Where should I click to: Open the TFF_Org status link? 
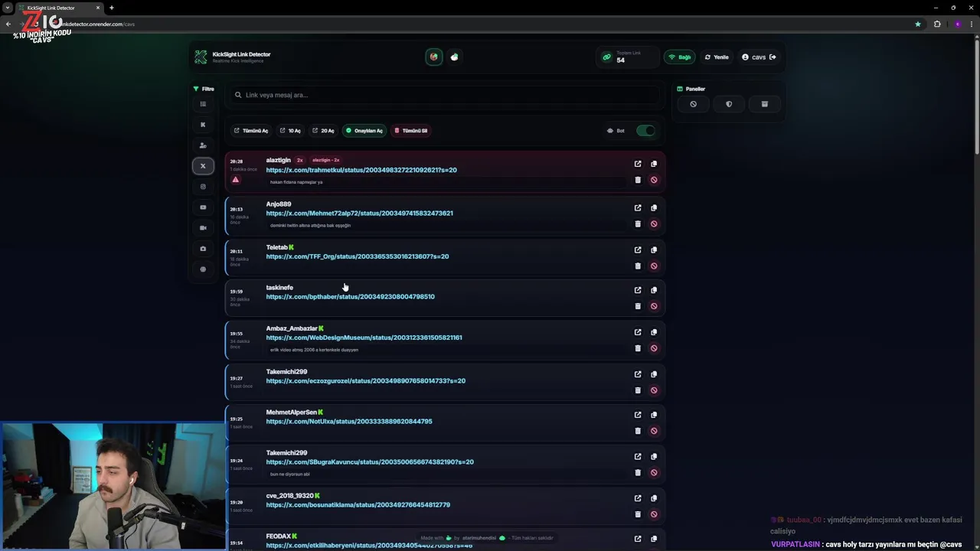(358, 256)
